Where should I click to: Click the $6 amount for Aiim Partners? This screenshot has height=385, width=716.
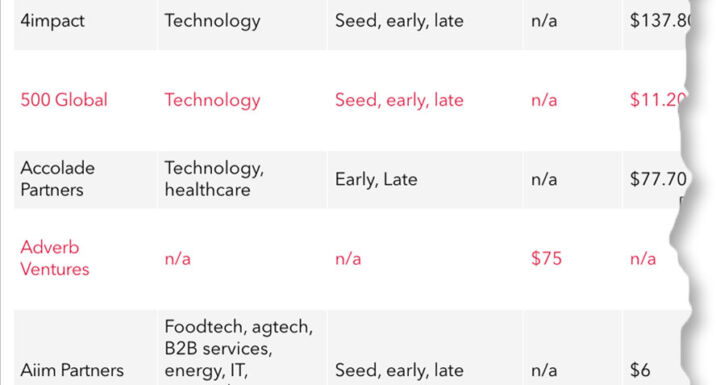[640, 370]
